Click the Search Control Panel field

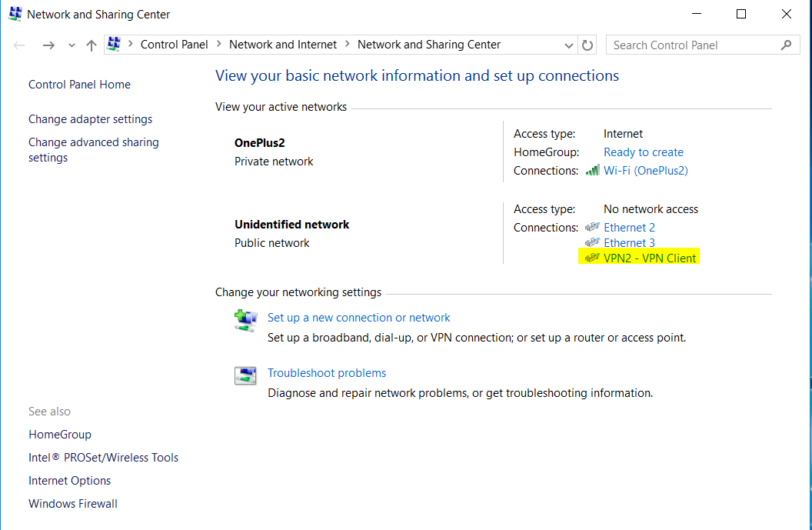pyautogui.click(x=692, y=45)
